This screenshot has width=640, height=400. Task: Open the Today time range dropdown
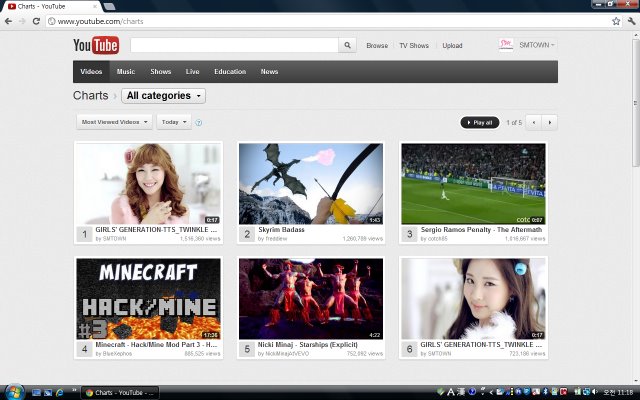pos(174,122)
